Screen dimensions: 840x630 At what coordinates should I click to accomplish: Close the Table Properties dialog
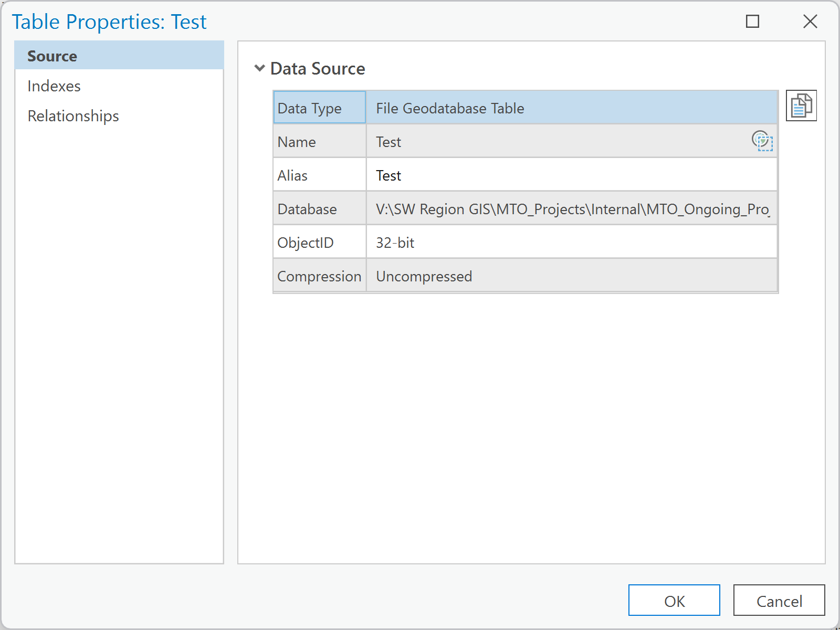[810, 22]
